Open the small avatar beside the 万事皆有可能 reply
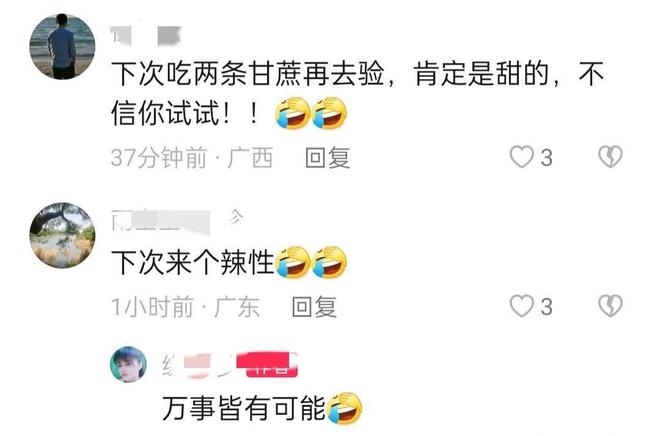 click(x=128, y=364)
